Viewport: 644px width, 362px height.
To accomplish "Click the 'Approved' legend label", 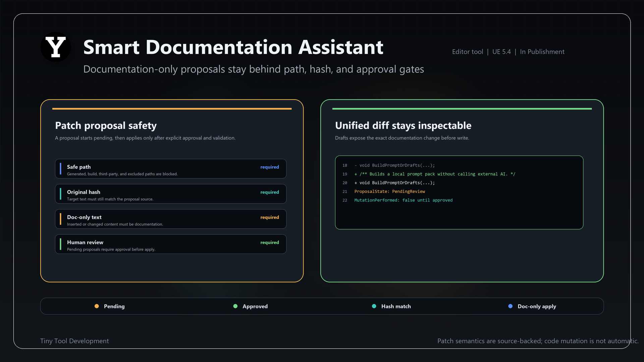I will point(255,306).
